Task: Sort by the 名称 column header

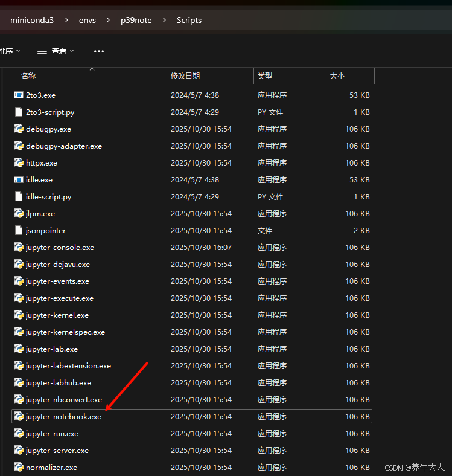Action: tap(28, 76)
